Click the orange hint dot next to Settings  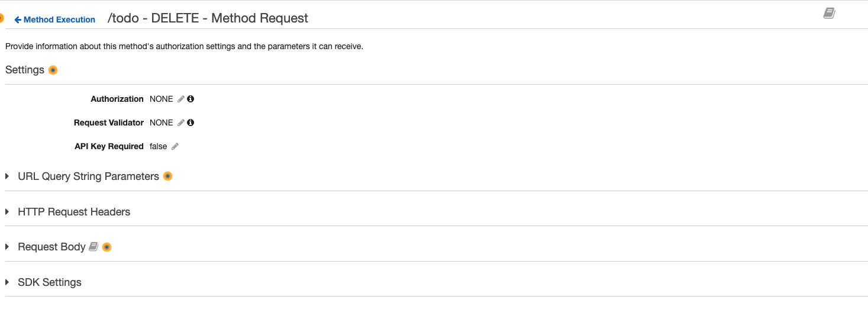tap(53, 70)
